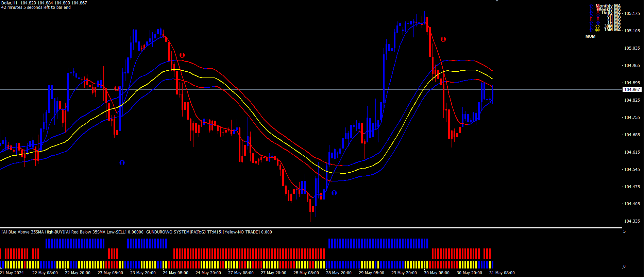Click the '27 May 08:00' time axis label
The image size is (644, 278).
point(241,273)
